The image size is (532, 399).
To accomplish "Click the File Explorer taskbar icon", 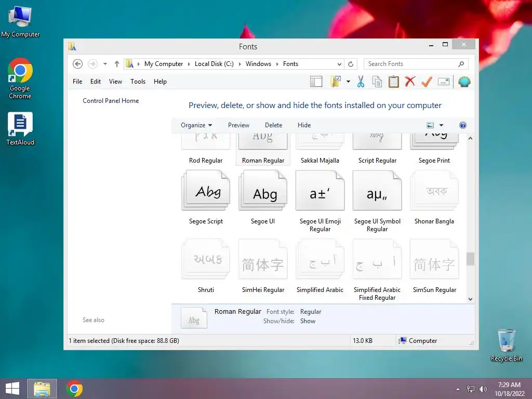I will pyautogui.click(x=42, y=389).
